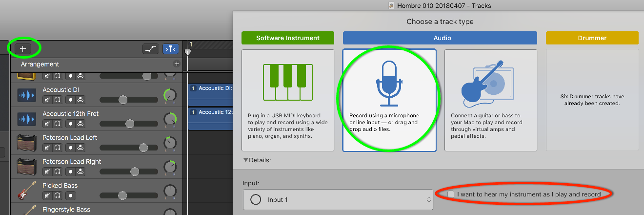Select the Accoustic 12th Fret track name

71,113
